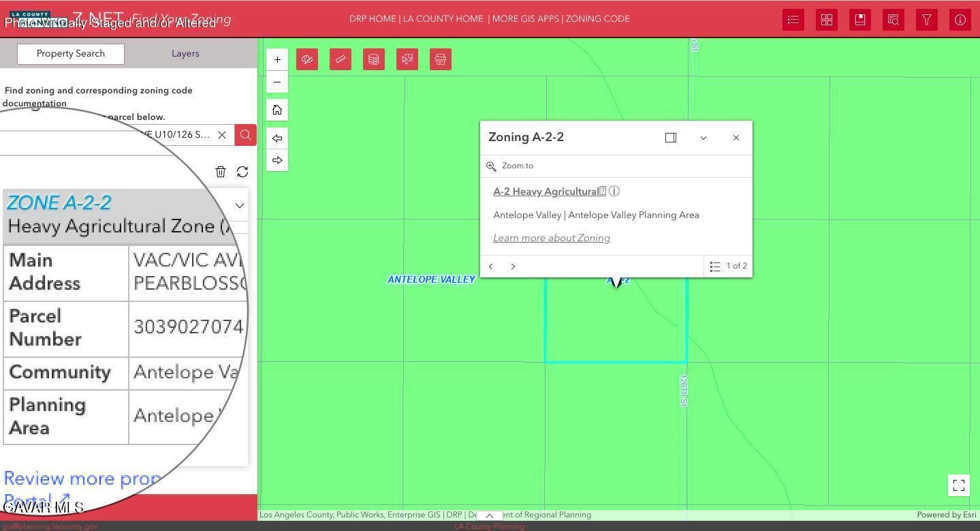Open the Draw palette tool

[307, 59]
